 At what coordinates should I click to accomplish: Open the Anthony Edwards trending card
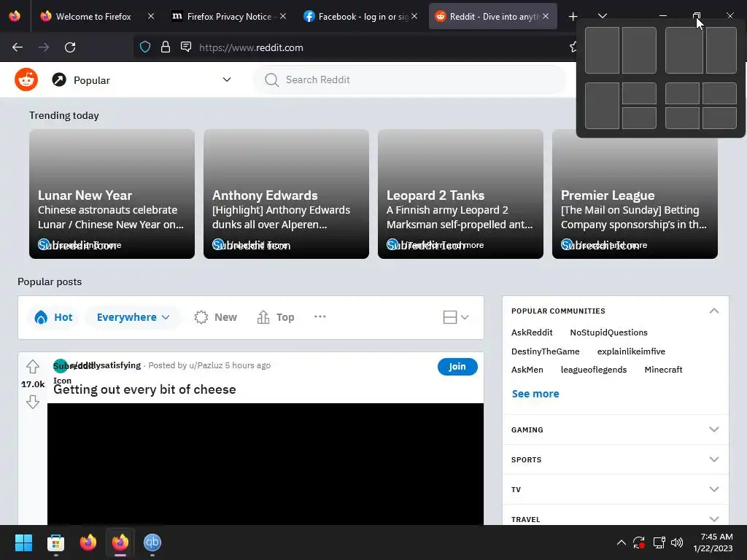coord(286,194)
